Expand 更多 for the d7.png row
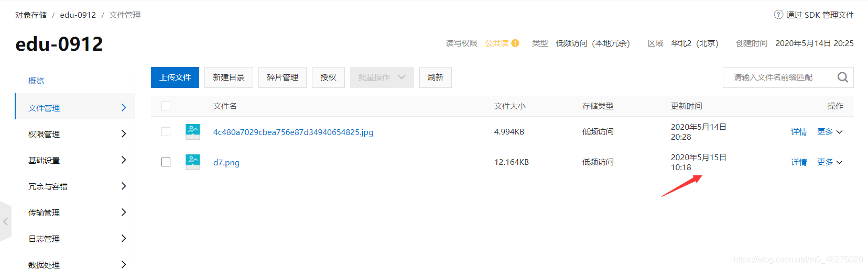Image resolution: width=868 pixels, height=269 pixels. [830, 162]
